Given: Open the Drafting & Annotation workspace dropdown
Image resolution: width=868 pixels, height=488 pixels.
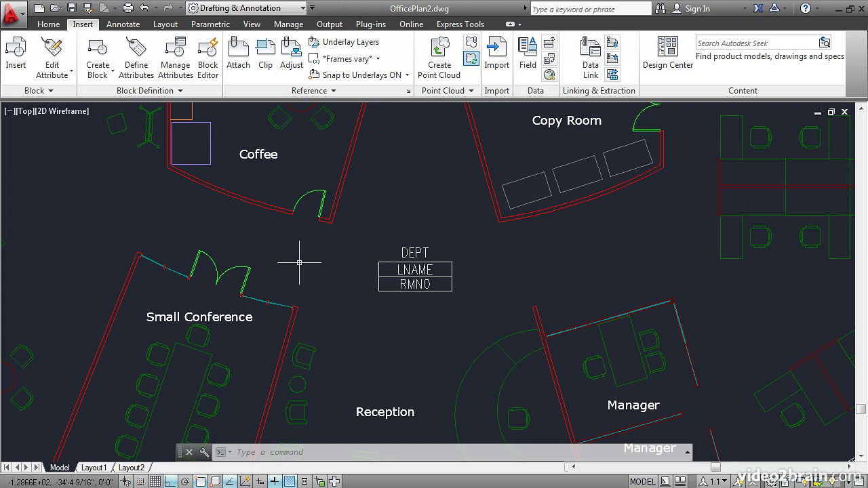Looking at the screenshot, I should click(x=247, y=8).
